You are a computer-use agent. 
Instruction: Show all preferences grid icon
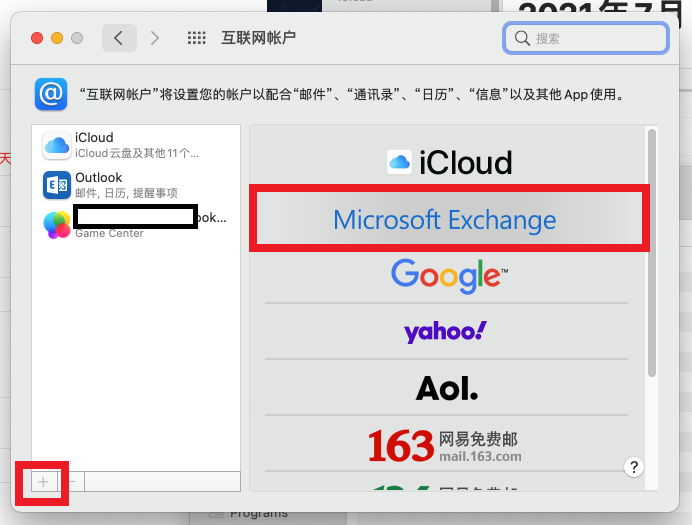point(196,38)
